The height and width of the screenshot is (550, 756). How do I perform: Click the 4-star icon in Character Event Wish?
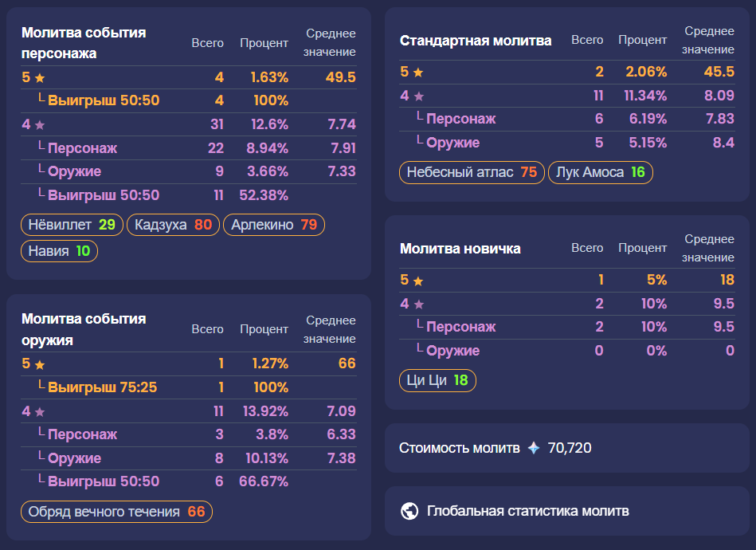pos(40,125)
